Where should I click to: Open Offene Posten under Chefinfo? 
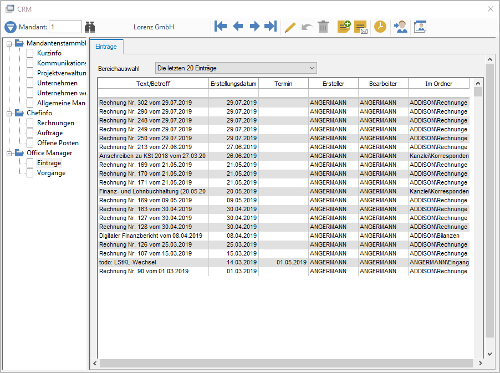point(58,143)
